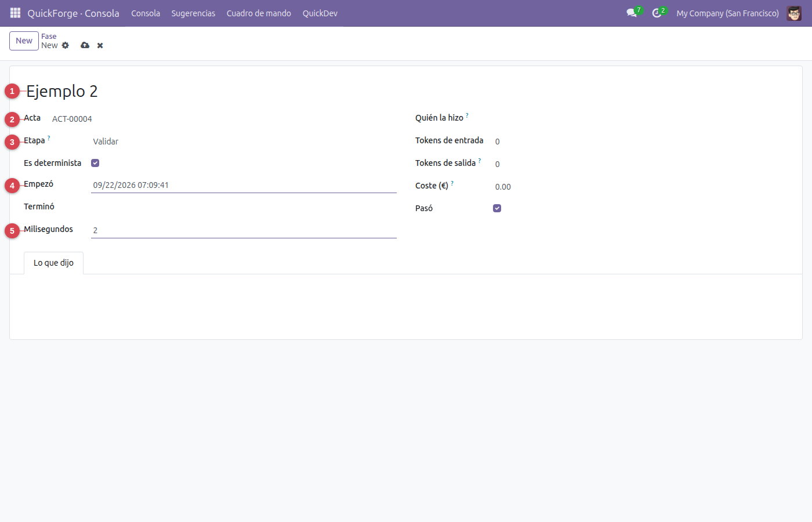
Task: Open the Consola menu
Action: 146,13
